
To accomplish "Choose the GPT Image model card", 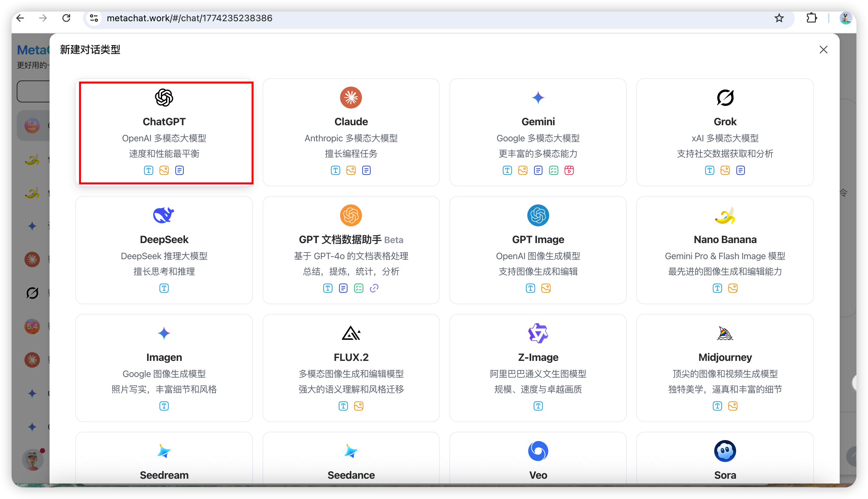I will (538, 250).
